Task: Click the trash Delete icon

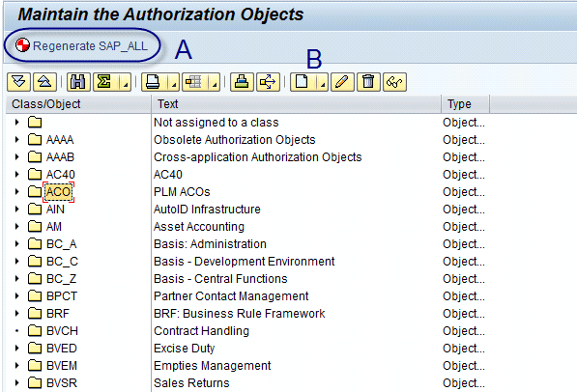Action: click(368, 82)
